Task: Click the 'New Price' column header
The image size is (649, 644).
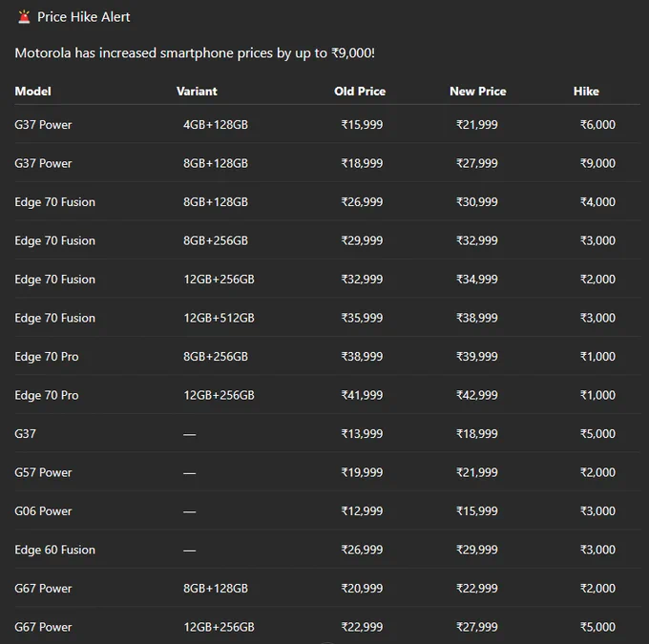Action: coord(477,91)
